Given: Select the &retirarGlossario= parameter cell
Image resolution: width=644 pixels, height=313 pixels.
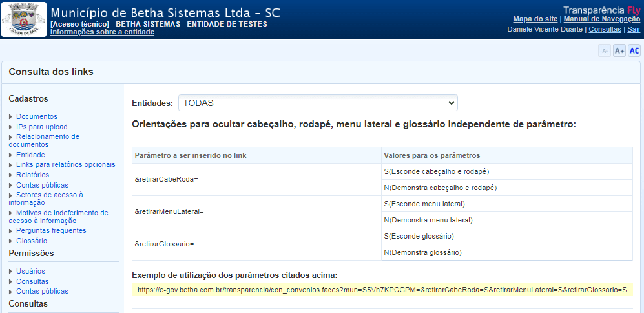Looking at the screenshot, I should [256, 244].
